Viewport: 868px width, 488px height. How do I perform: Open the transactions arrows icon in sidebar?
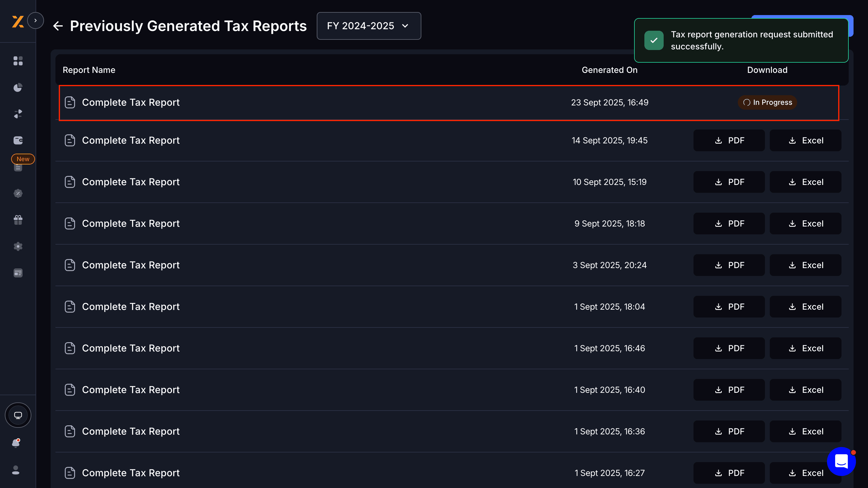point(18,114)
